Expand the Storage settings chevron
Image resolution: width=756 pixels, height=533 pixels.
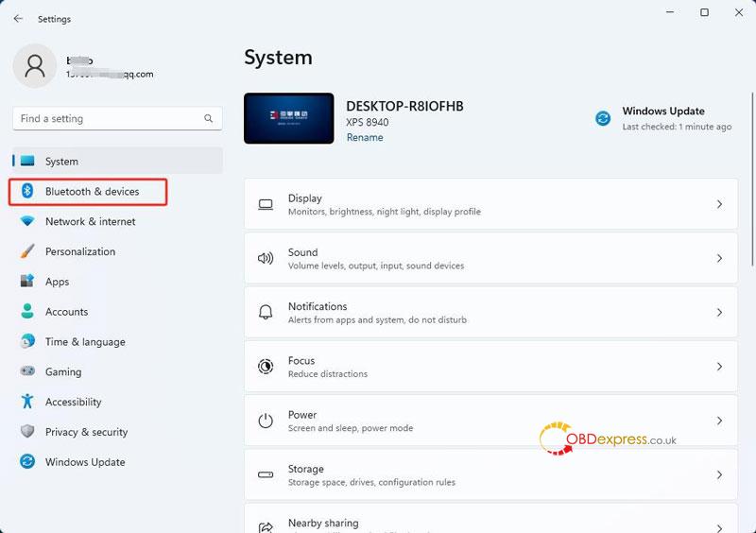click(x=719, y=474)
